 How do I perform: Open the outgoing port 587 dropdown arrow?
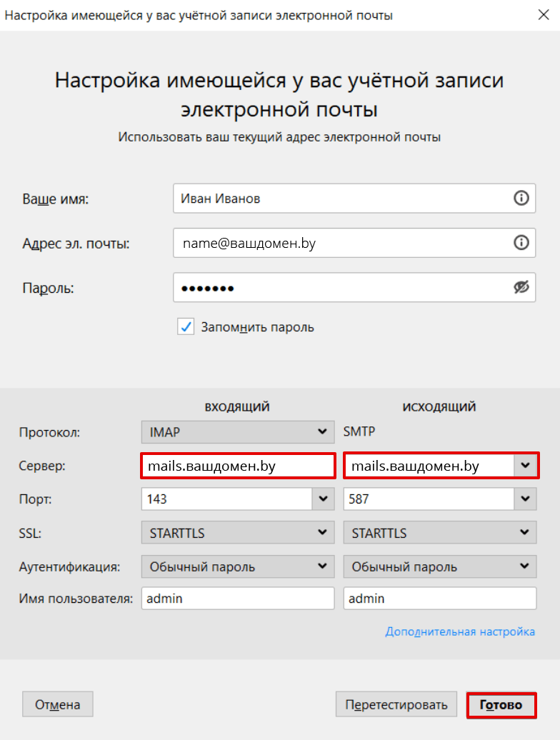tap(525, 499)
